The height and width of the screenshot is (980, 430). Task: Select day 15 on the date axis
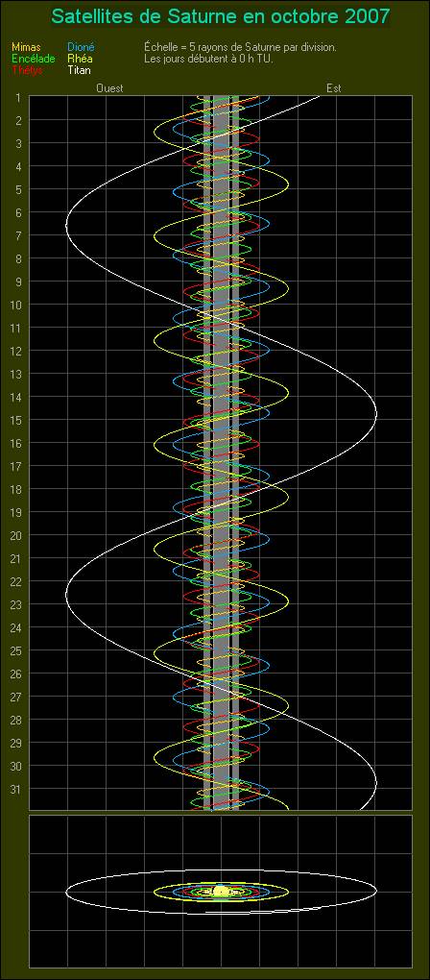17,420
